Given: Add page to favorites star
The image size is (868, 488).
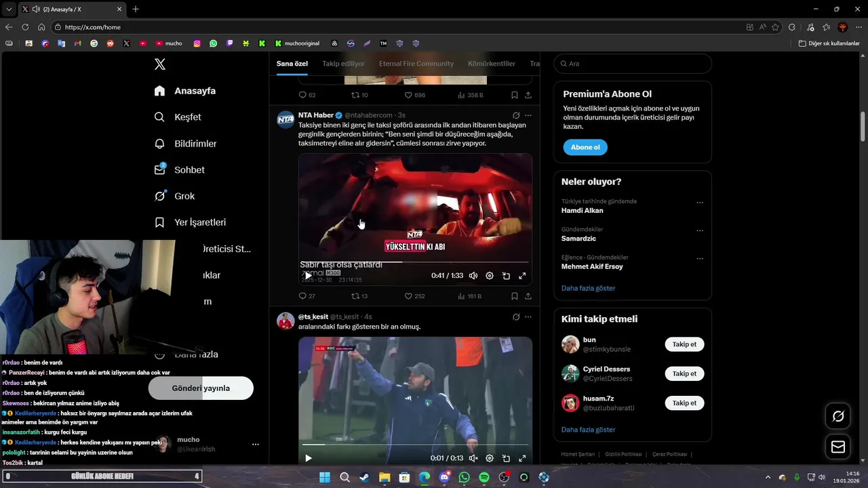Looking at the screenshot, I should point(774,27).
